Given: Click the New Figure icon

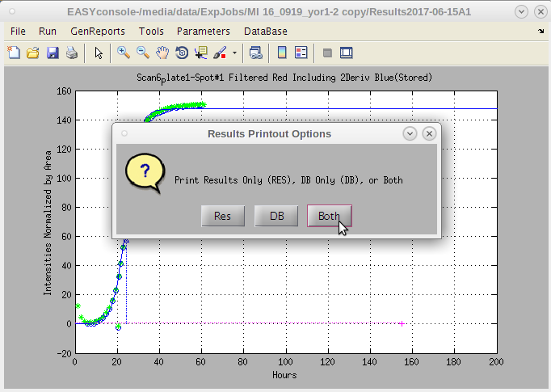Looking at the screenshot, I should pos(14,53).
